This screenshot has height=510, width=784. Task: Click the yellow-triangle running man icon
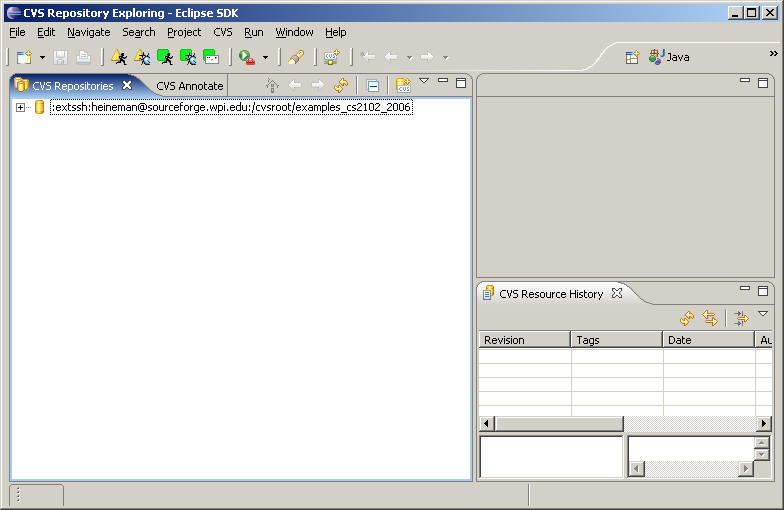pos(119,58)
